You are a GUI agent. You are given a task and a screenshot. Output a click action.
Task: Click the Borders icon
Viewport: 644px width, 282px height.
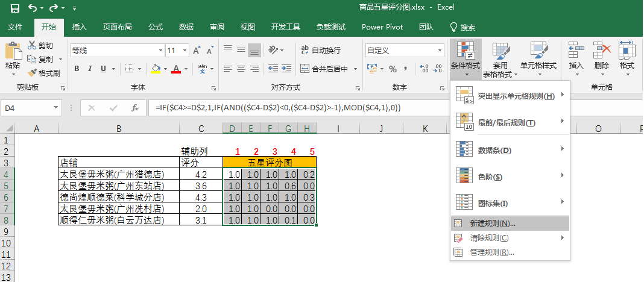click(130, 69)
